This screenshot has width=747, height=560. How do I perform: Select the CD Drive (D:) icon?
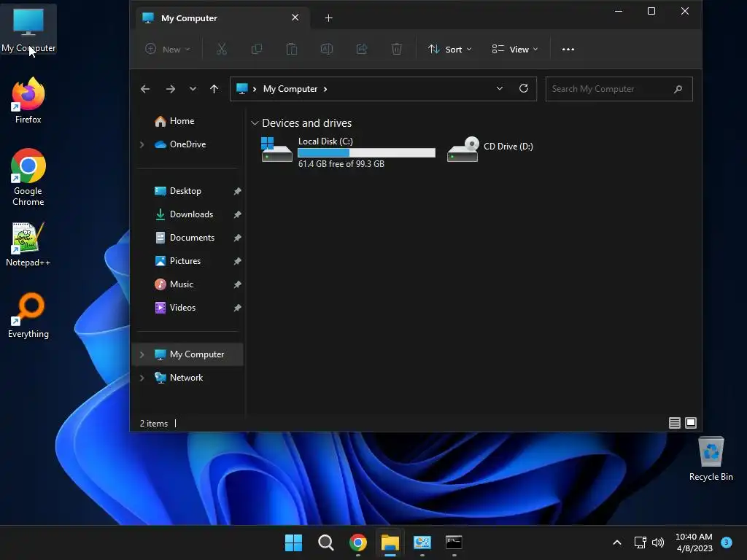pyautogui.click(x=489, y=149)
